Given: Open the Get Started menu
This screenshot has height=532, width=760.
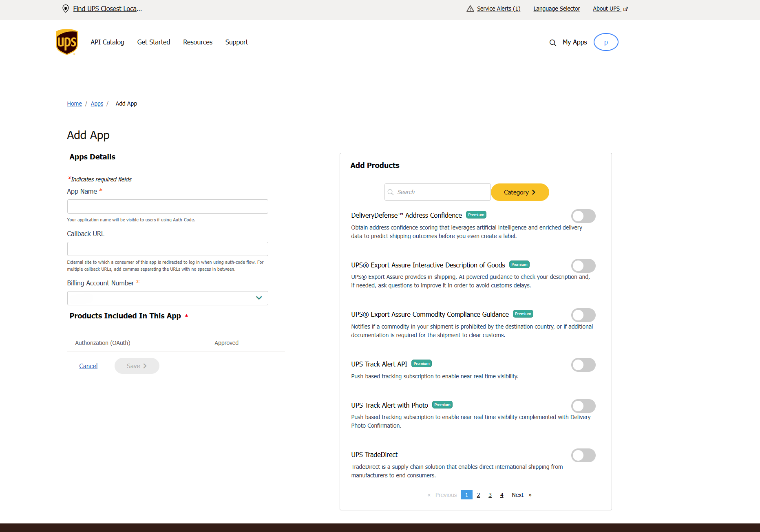Looking at the screenshot, I should (154, 42).
